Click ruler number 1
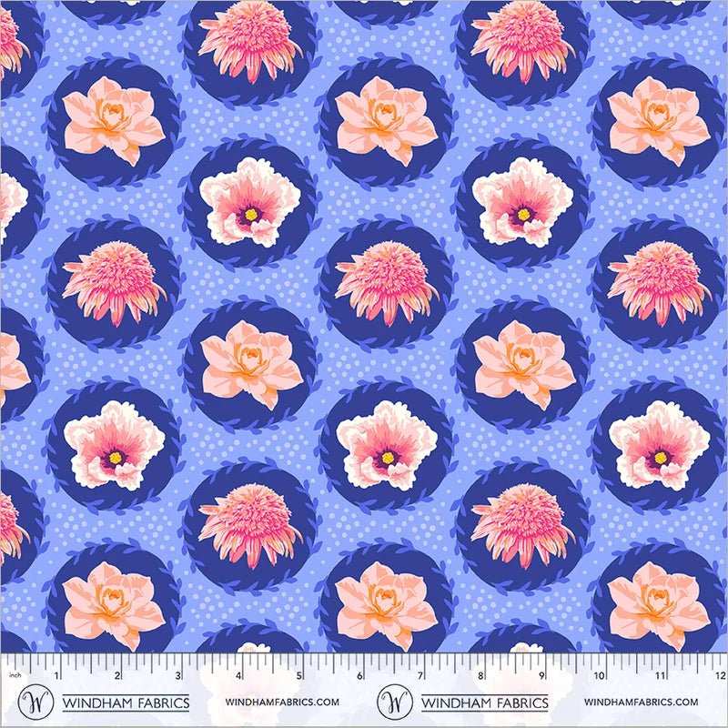Screen dimensions: 728x728 pyautogui.click(x=56, y=675)
